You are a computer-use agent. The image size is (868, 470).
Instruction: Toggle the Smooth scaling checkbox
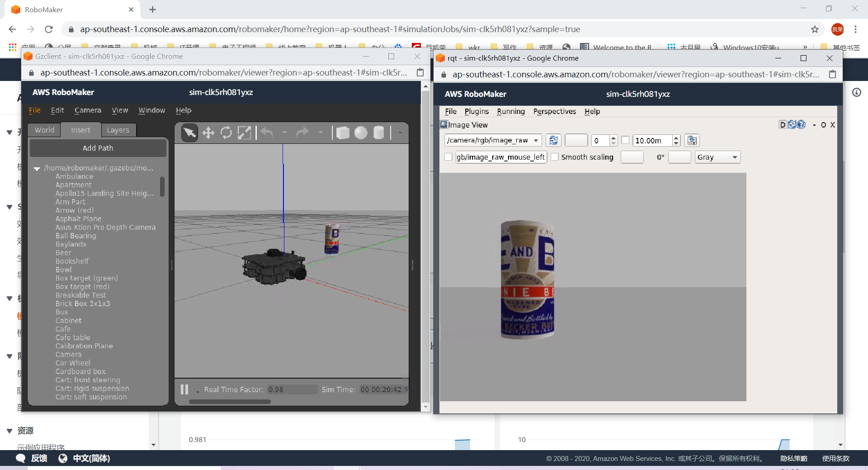pos(555,157)
